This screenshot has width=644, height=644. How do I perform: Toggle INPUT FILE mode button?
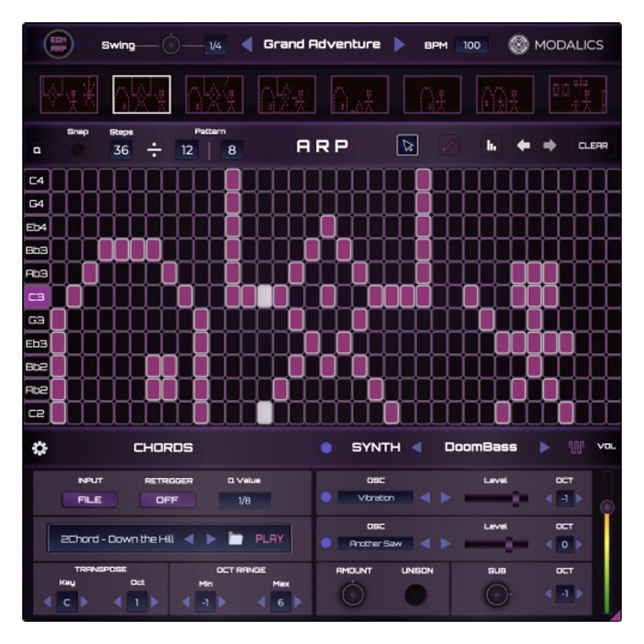[90, 500]
